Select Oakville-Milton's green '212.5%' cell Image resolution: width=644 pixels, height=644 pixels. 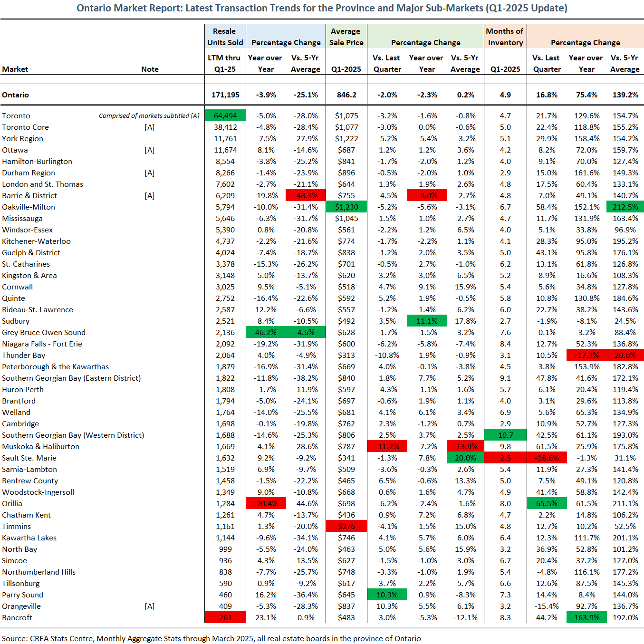(625, 207)
